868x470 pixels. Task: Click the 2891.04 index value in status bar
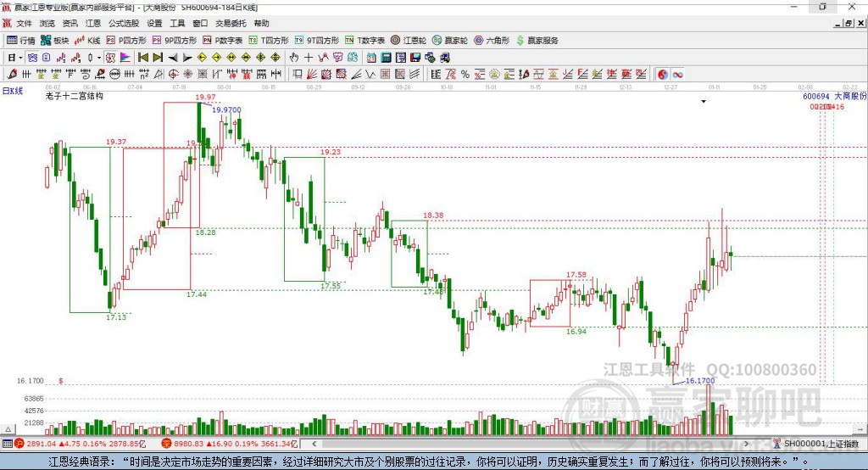point(42,444)
